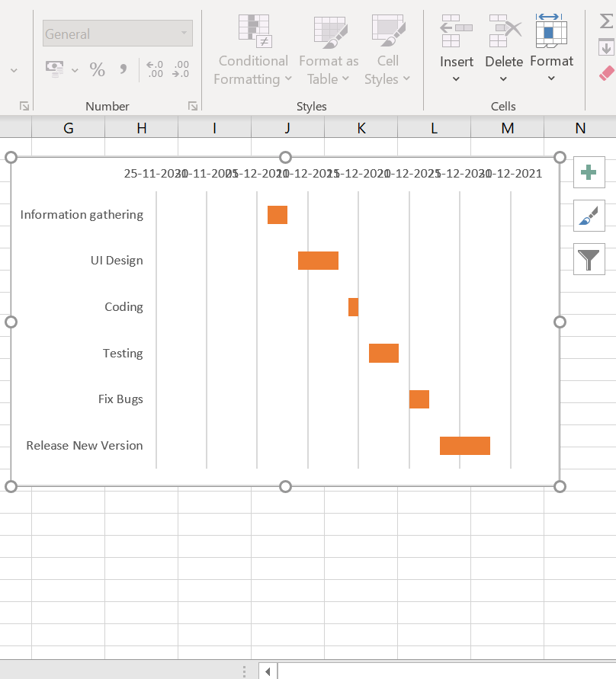Viewport: 616px width, 679px height.
Task: Expand the Delete cells dropdown
Action: (503, 78)
